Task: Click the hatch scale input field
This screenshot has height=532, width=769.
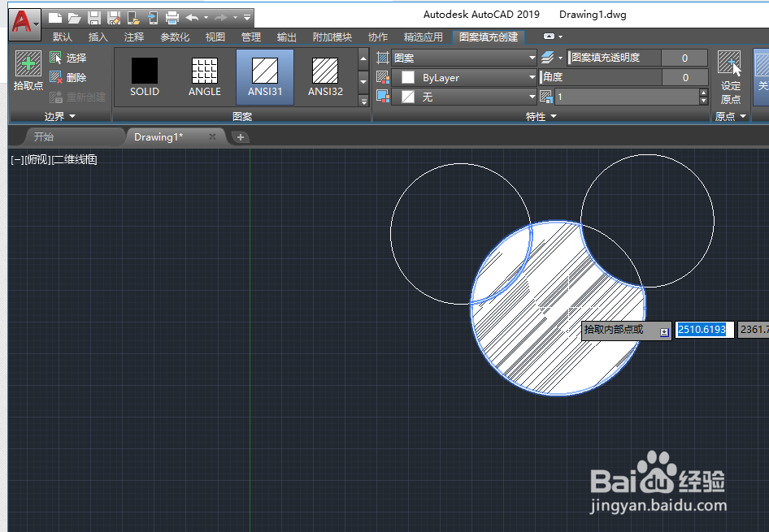Action: pos(628,97)
